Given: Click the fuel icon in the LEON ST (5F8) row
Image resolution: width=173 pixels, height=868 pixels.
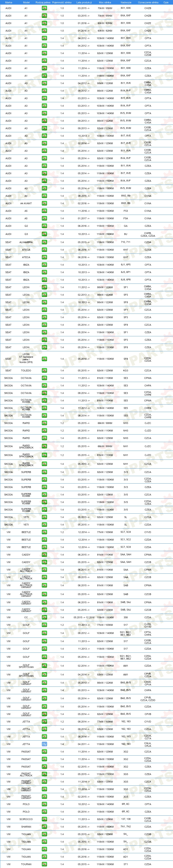Looking at the screenshot, I should click(x=44, y=359).
